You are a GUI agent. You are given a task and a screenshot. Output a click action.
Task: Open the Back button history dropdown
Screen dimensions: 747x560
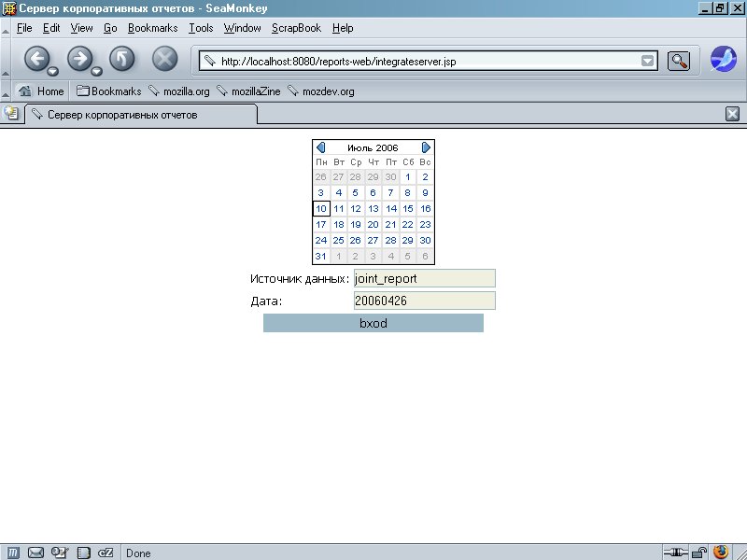53,72
